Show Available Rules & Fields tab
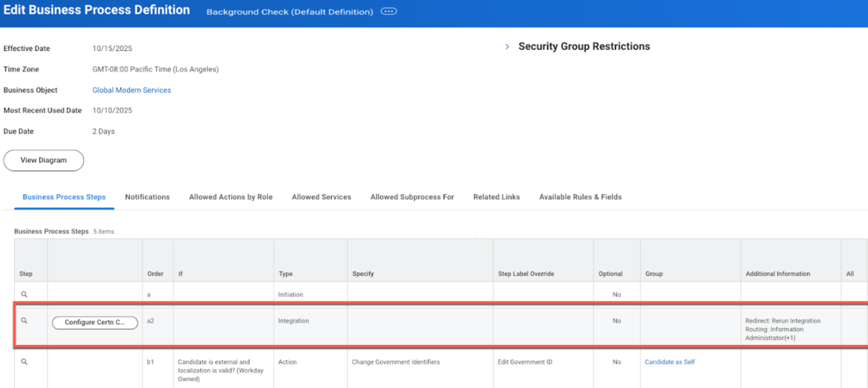This screenshot has width=868, height=388. coord(581,197)
